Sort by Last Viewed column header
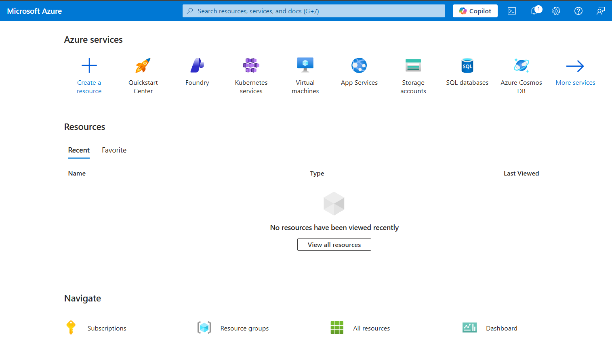The image size is (612, 364). coord(521,173)
